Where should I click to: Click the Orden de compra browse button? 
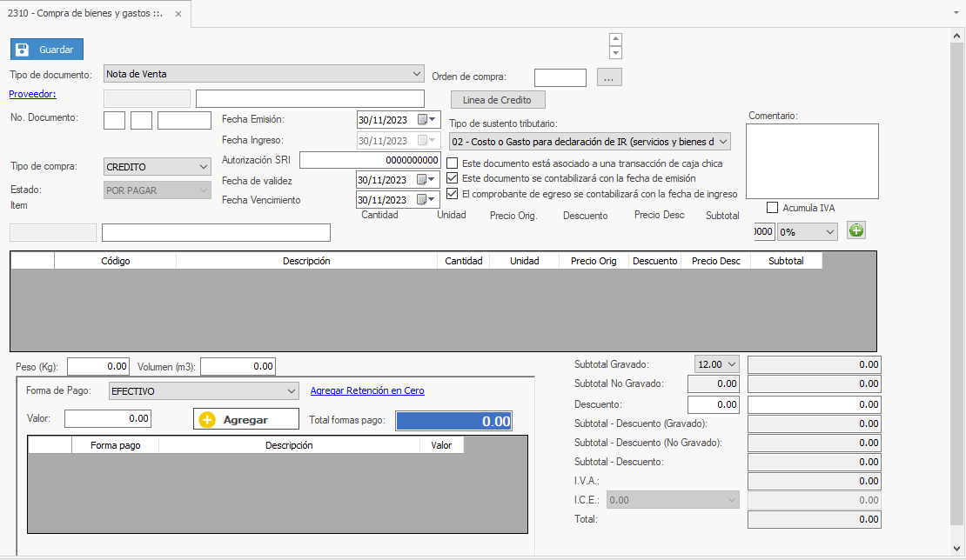pos(609,77)
